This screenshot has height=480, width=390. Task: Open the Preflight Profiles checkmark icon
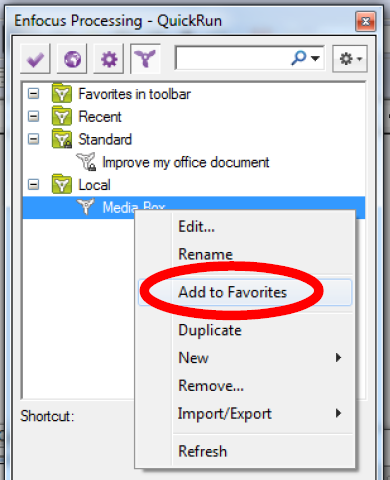35,59
